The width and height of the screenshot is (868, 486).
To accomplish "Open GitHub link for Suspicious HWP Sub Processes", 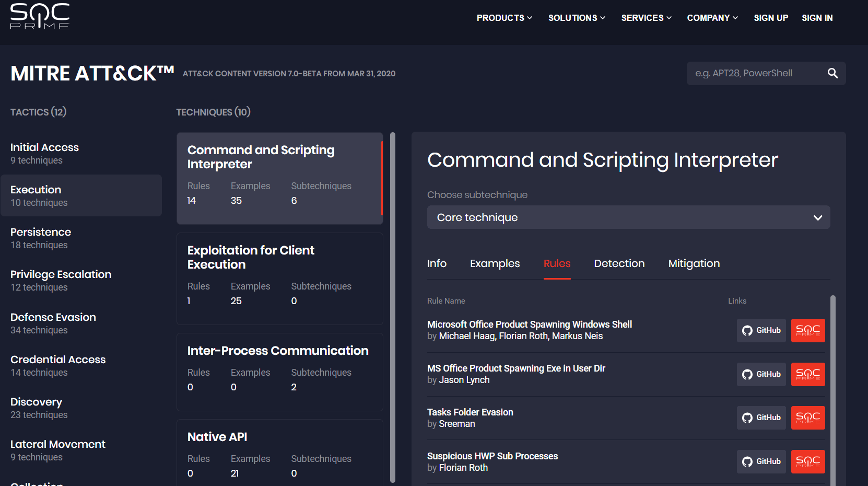I will (761, 461).
